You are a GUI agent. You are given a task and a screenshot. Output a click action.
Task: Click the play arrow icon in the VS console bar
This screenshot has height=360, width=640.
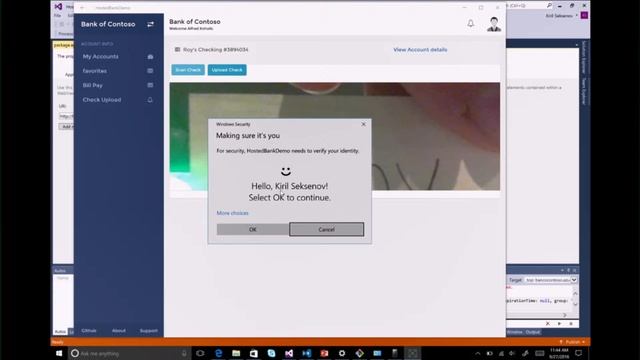point(559,324)
